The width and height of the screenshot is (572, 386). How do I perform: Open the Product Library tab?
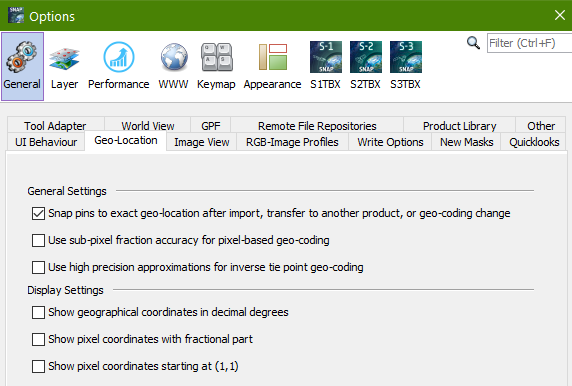pyautogui.click(x=460, y=126)
